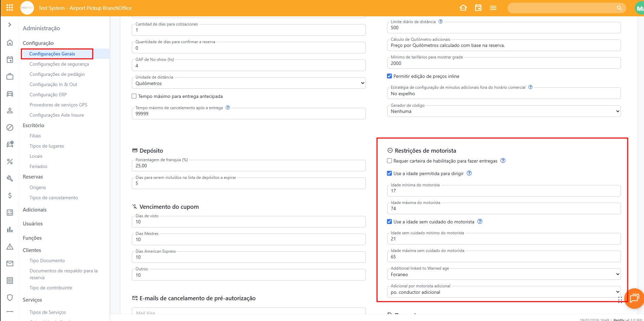The image size is (644, 321).
Task: Open the apps grid menu icon
Action: (x=10, y=7)
